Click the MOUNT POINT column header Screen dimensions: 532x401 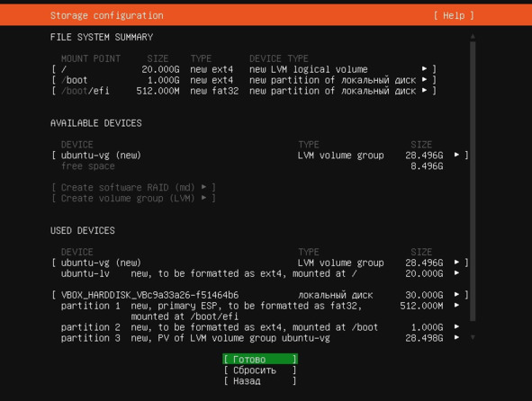pyautogui.click(x=91, y=58)
